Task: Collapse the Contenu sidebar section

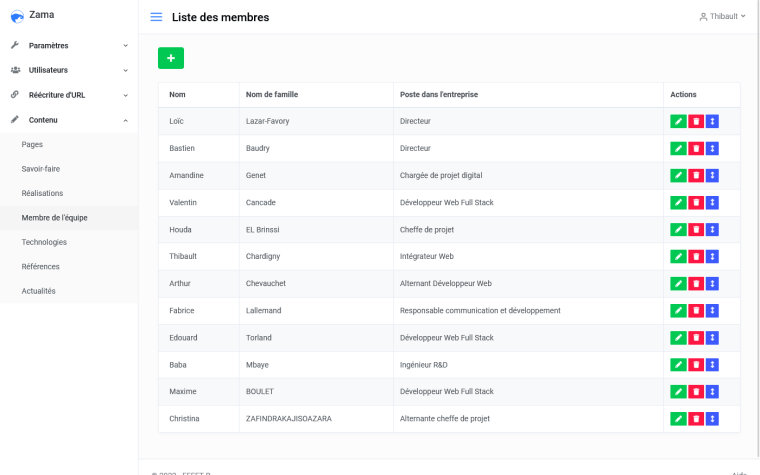Action: tap(69, 120)
